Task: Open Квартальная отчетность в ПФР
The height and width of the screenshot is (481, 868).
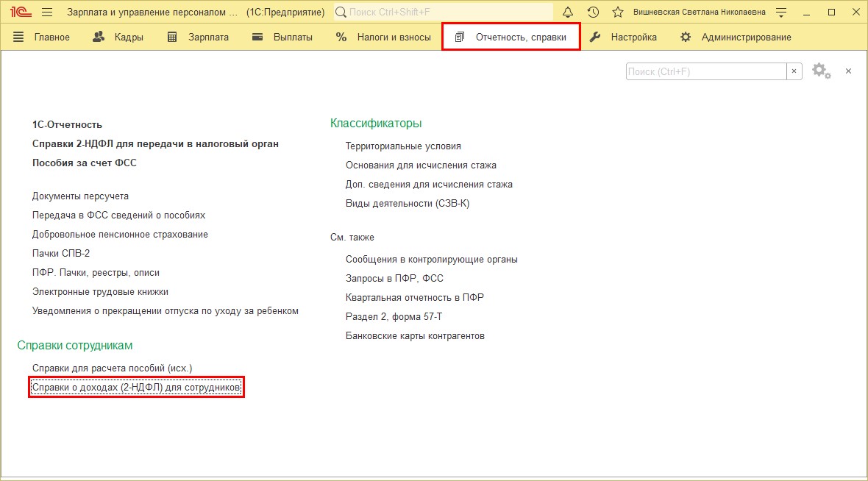Action: click(x=415, y=298)
